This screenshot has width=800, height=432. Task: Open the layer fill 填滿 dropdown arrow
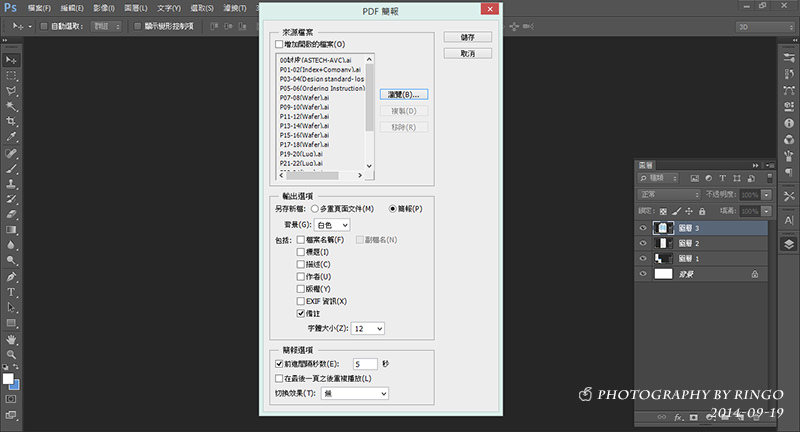766,211
